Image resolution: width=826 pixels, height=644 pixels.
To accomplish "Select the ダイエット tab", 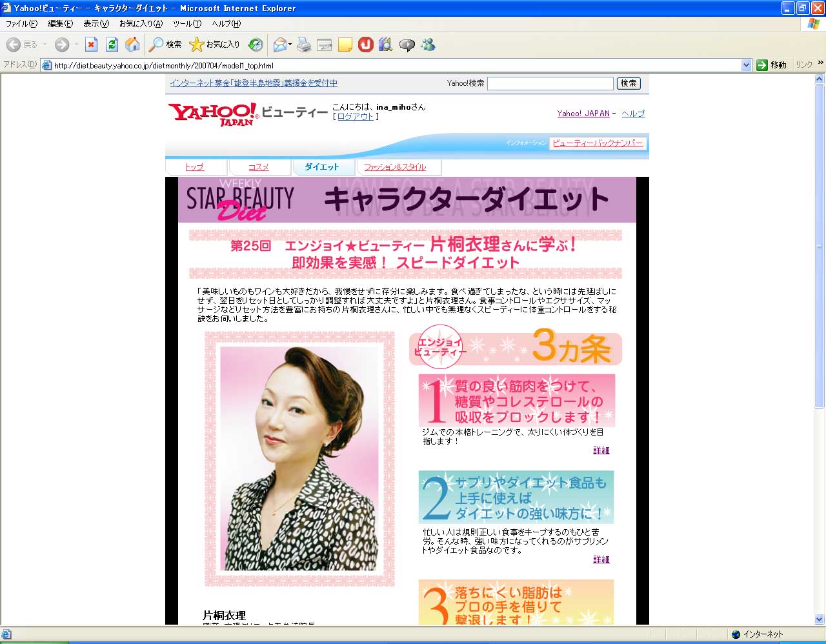I will [321, 167].
